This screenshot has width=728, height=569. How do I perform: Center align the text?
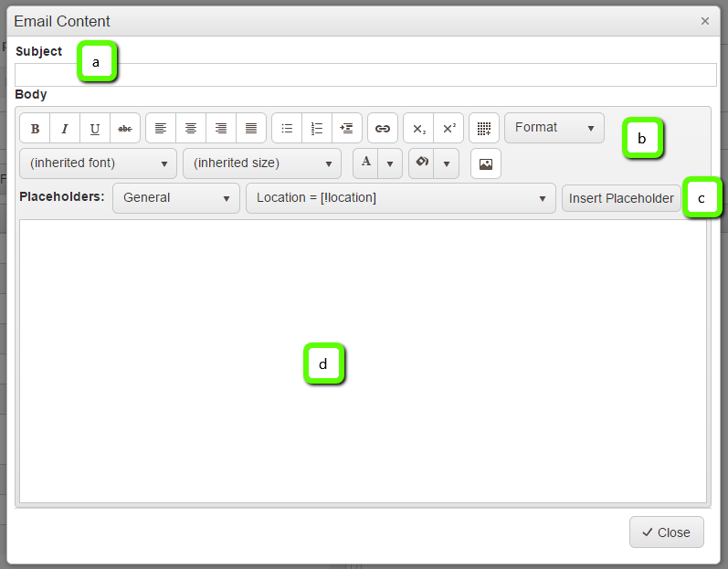pyautogui.click(x=191, y=129)
